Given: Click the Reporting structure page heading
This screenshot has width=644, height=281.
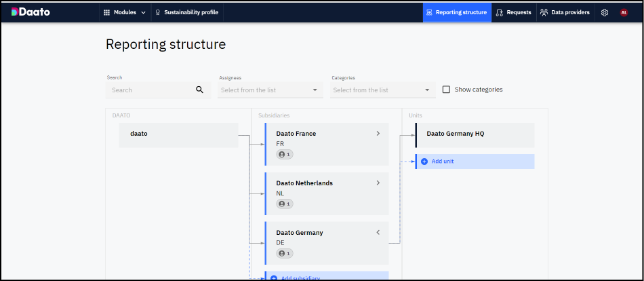Looking at the screenshot, I should point(166,44).
